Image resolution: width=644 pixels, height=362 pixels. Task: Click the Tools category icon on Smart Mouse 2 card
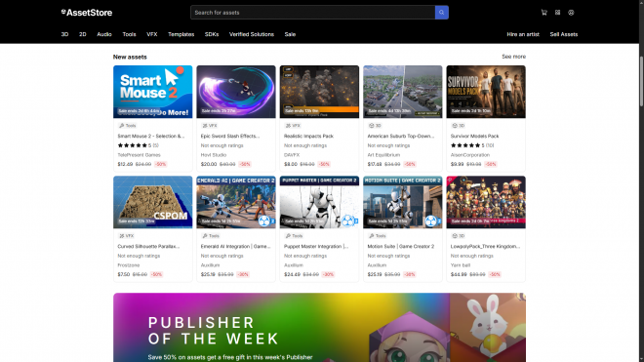click(121, 126)
